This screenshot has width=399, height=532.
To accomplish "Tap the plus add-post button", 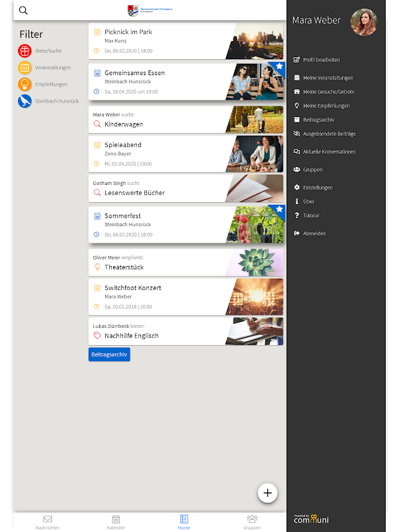I will tap(267, 493).
